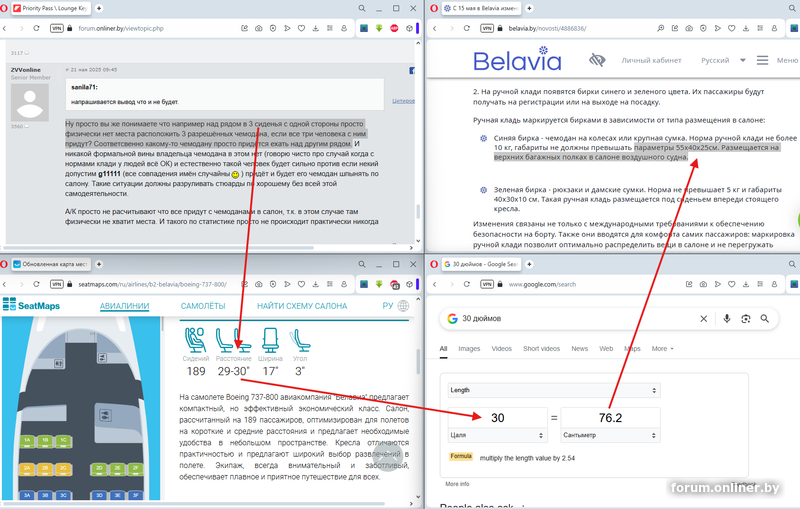Click heart bookmark icon in forum.onliner.by window

click(302, 29)
